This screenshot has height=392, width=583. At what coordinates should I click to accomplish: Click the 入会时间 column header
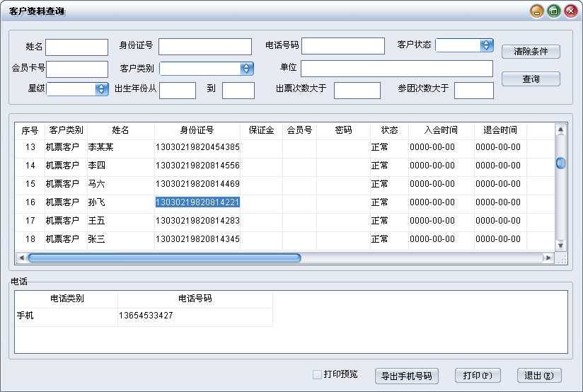pyautogui.click(x=441, y=130)
